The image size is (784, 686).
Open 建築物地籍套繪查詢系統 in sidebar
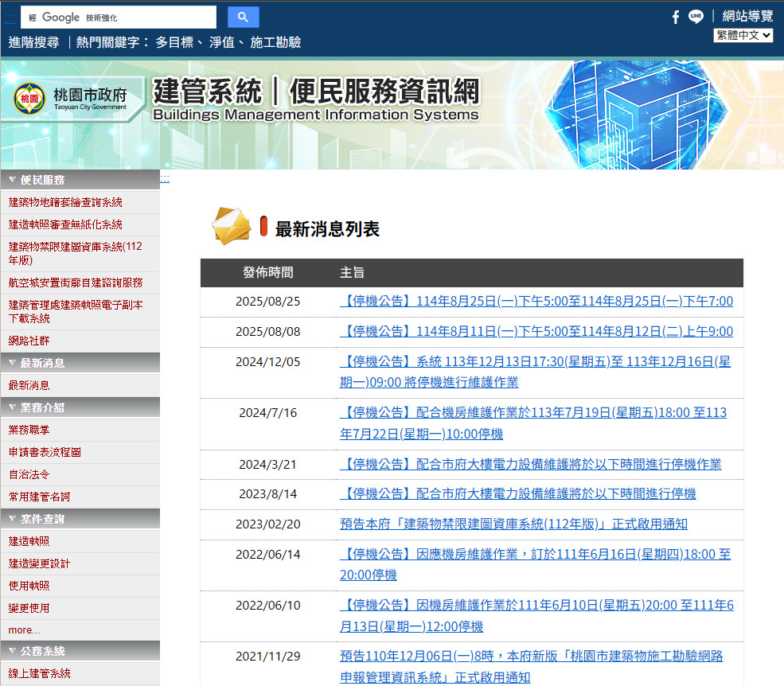pyautogui.click(x=65, y=202)
